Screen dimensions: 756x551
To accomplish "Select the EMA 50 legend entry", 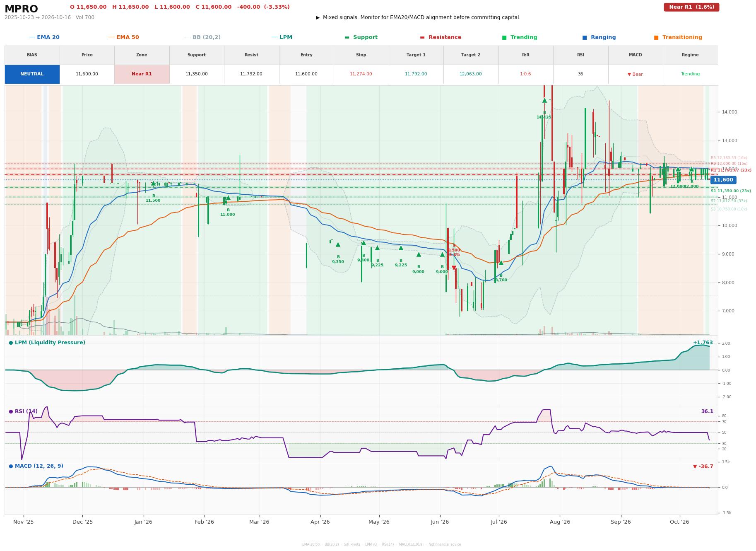I will click(123, 37).
